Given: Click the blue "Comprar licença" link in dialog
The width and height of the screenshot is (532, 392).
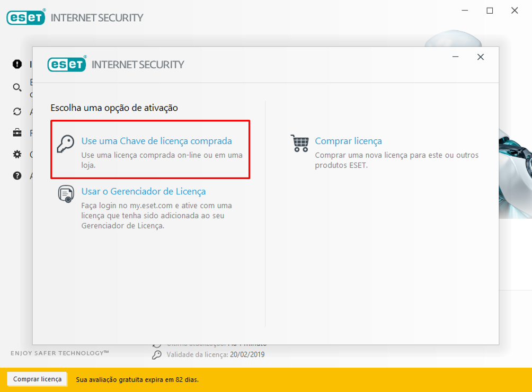Looking at the screenshot, I should [348, 141].
